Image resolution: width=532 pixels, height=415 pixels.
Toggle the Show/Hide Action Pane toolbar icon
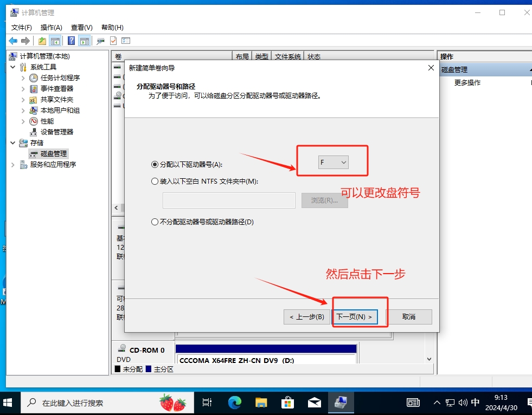point(85,41)
